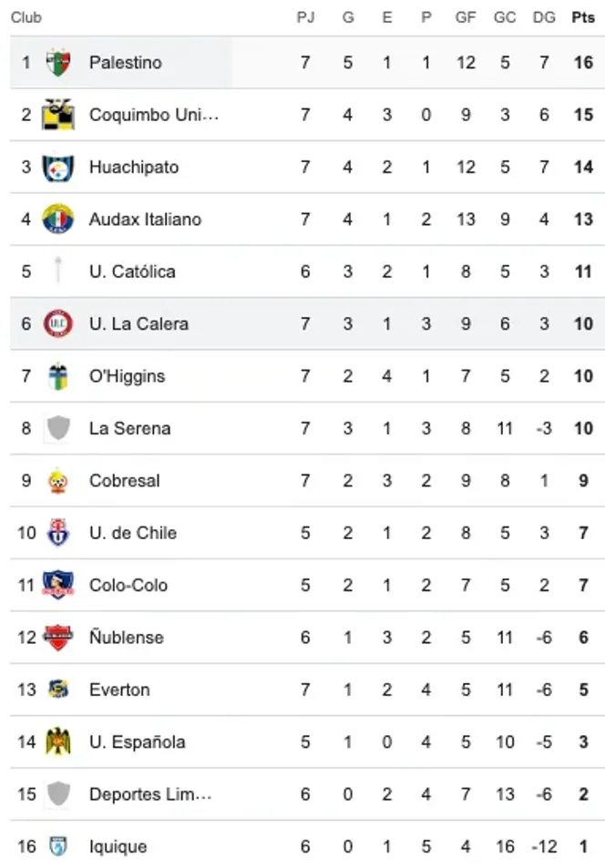The width and height of the screenshot is (605, 868).
Task: Click the PJ column header
Action: click(x=305, y=17)
